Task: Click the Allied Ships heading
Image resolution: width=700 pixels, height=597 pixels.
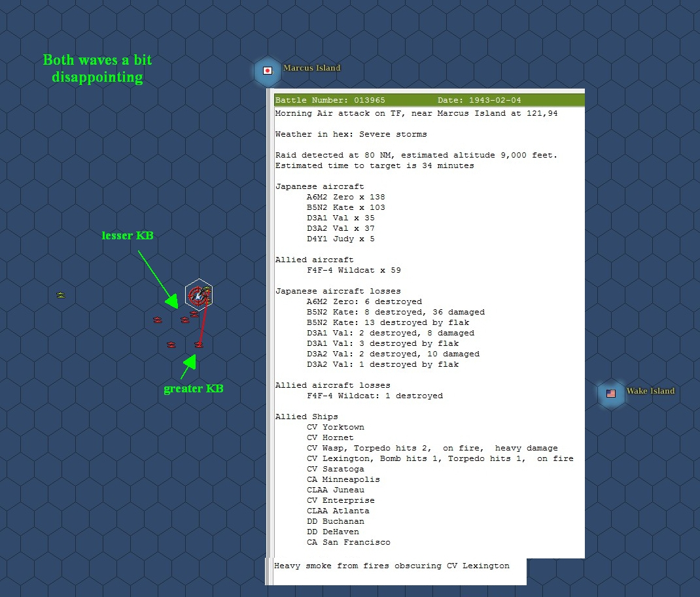Action: [306, 417]
